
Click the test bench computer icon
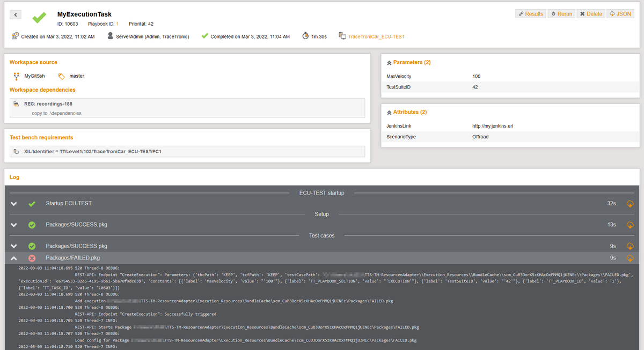[x=342, y=36]
